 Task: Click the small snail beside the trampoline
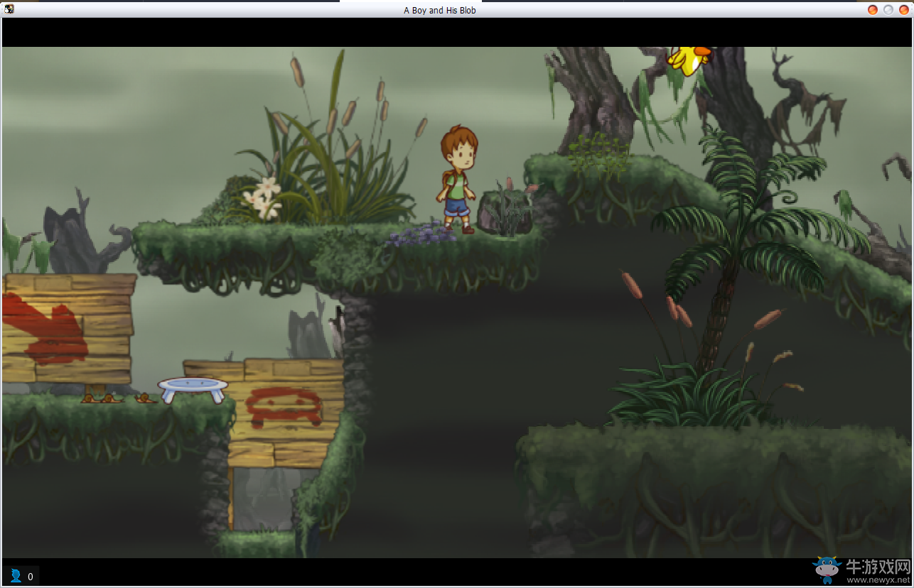click(145, 398)
